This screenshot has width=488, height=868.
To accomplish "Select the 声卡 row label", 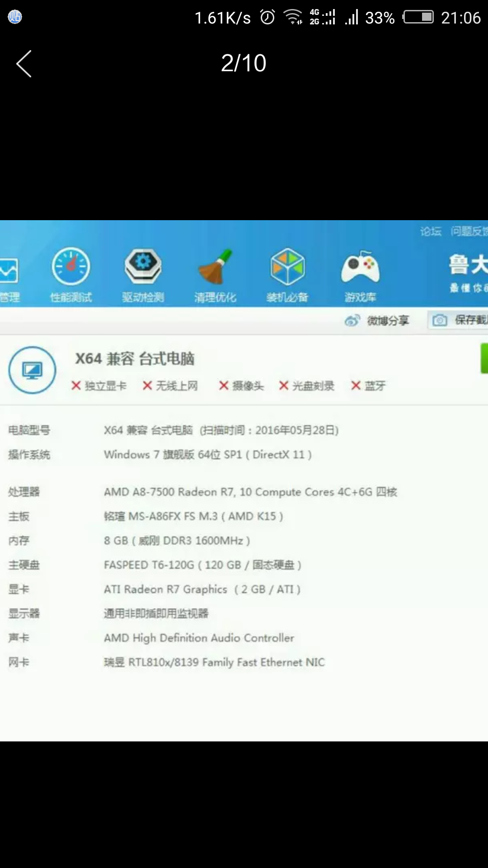I will [19, 638].
